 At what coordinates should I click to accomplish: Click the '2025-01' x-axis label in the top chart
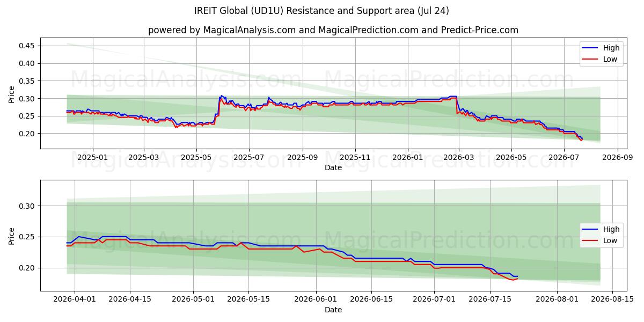click(93, 158)
